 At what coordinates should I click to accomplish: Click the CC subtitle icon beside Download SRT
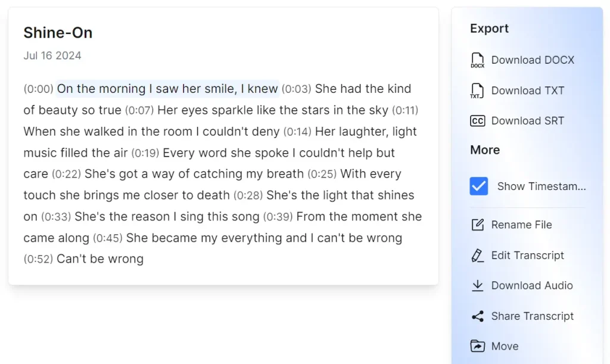477,120
